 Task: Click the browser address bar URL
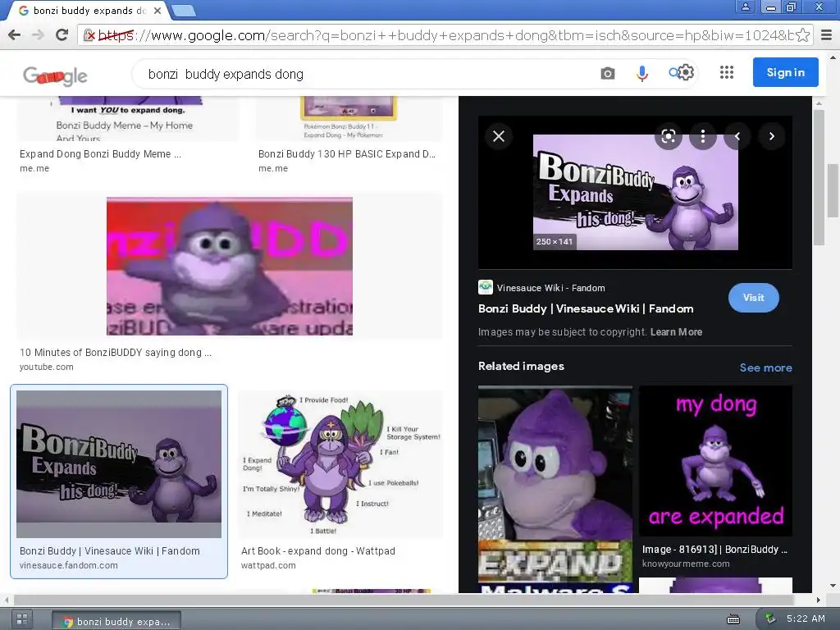click(445, 35)
